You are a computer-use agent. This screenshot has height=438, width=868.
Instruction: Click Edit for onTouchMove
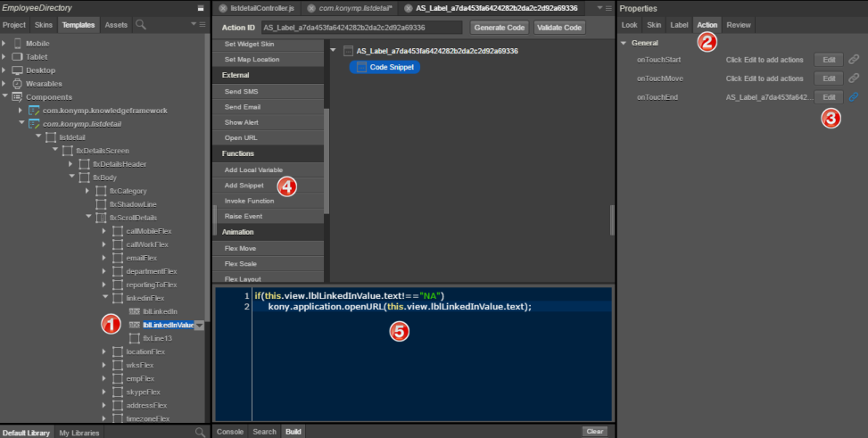click(x=829, y=79)
